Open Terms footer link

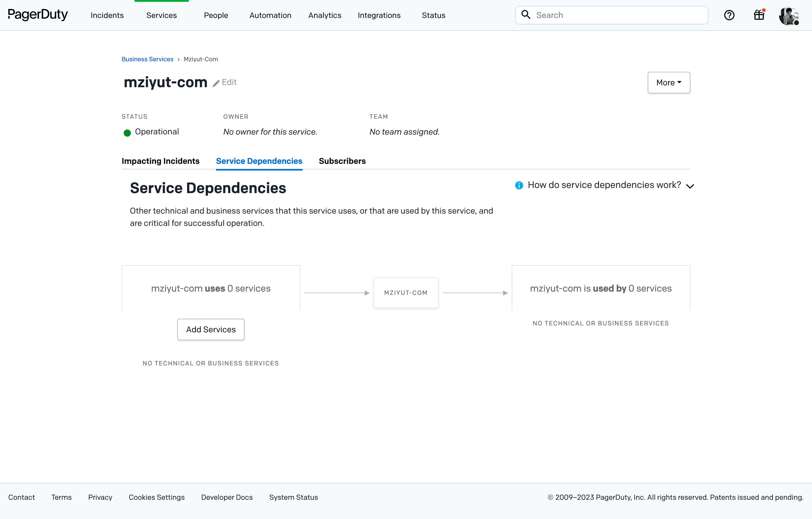pyautogui.click(x=61, y=497)
